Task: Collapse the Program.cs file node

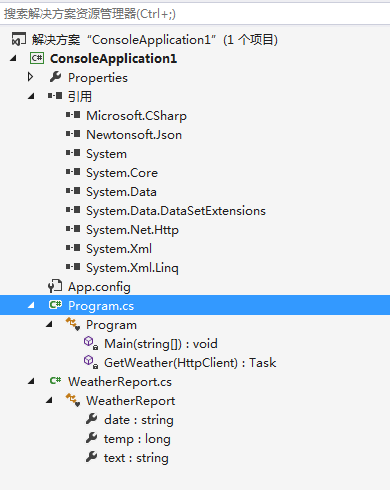Action: (31, 305)
